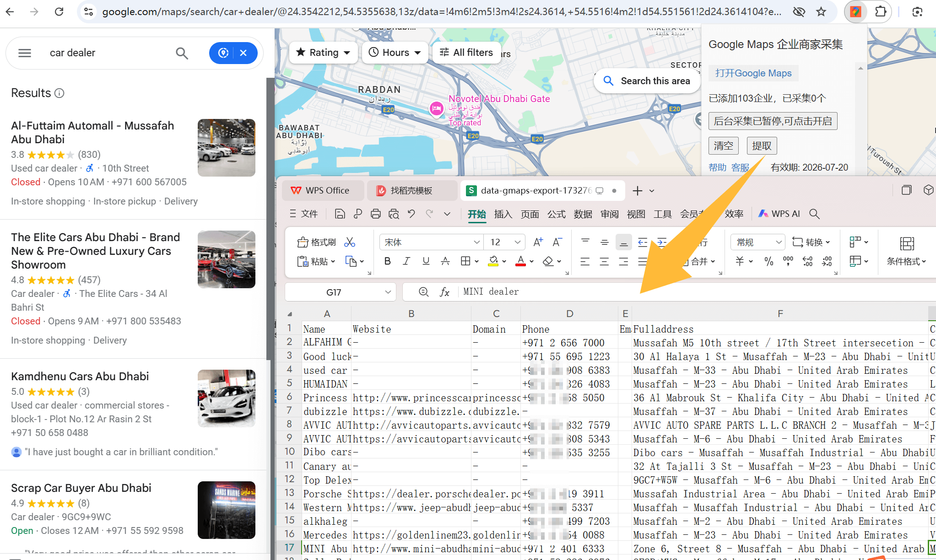Click the cut scissors icon
Viewport: 936px width, 560px height.
(x=350, y=242)
